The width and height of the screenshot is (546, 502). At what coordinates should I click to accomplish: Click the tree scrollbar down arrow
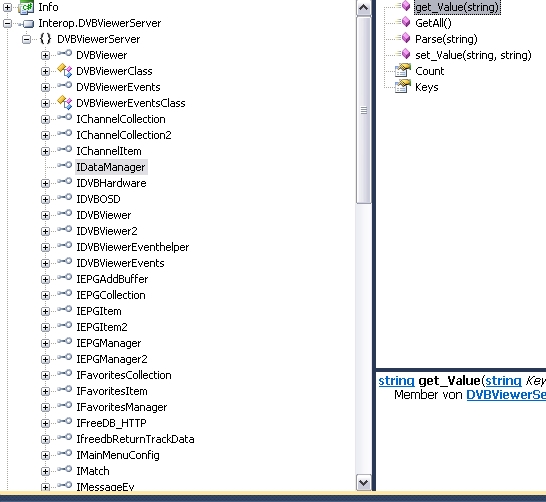pyautogui.click(x=364, y=483)
